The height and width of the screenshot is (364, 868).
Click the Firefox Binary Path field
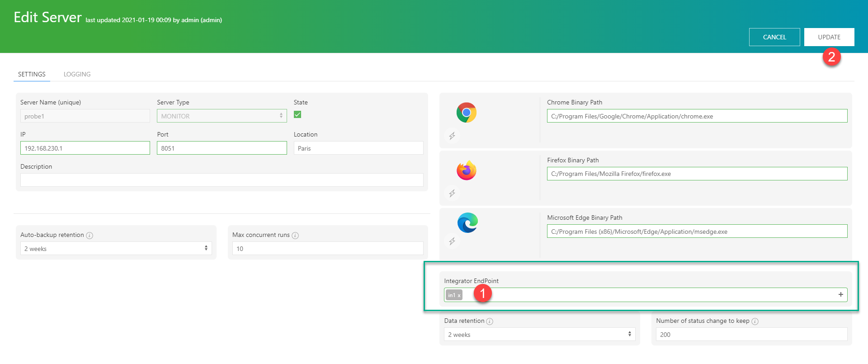tap(697, 174)
